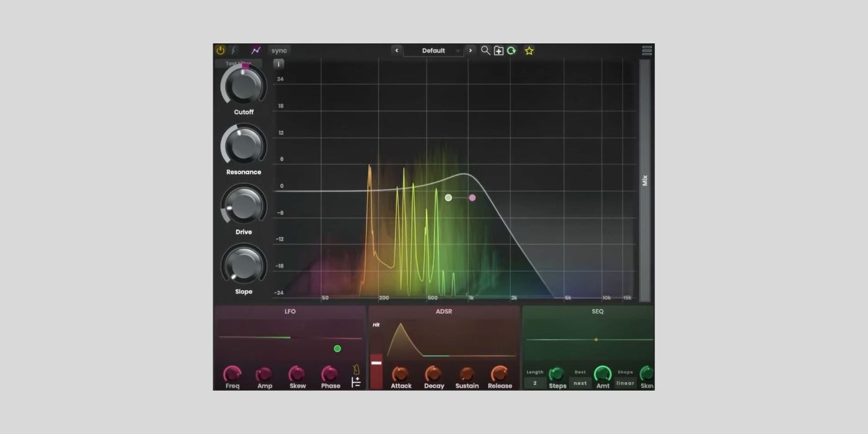Click the LFO Phase knob
This screenshot has width=868, height=434.
point(330,374)
